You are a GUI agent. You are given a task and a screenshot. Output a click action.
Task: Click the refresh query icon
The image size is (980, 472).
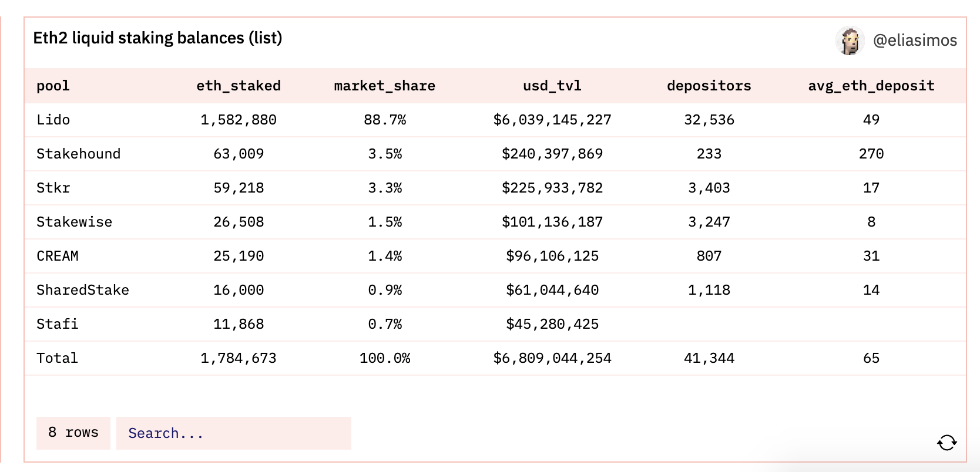(947, 443)
